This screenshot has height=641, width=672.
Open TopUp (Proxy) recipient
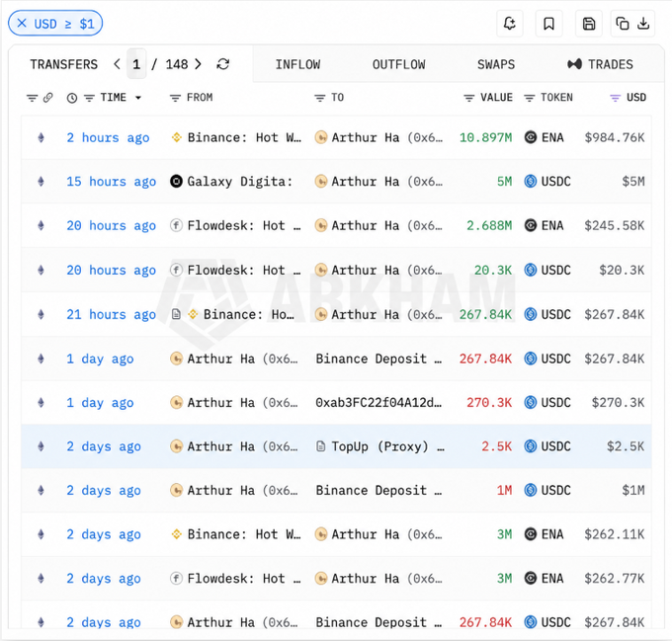point(387,446)
